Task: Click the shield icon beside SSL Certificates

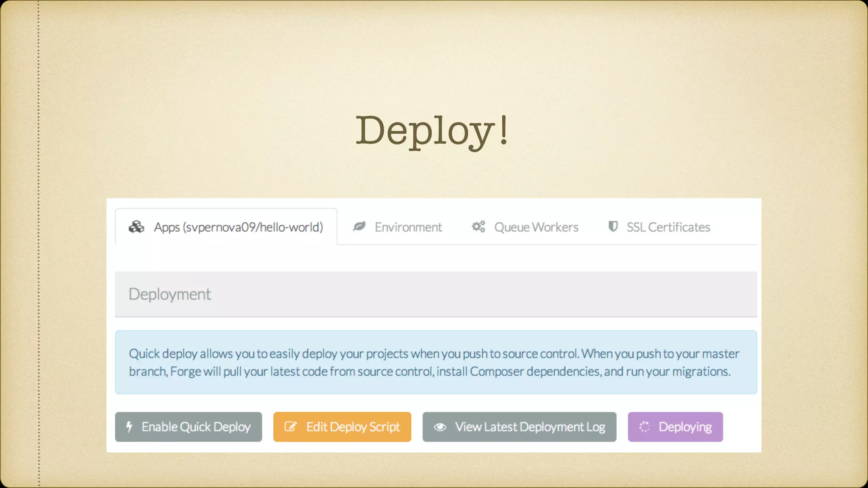Action: (x=613, y=226)
